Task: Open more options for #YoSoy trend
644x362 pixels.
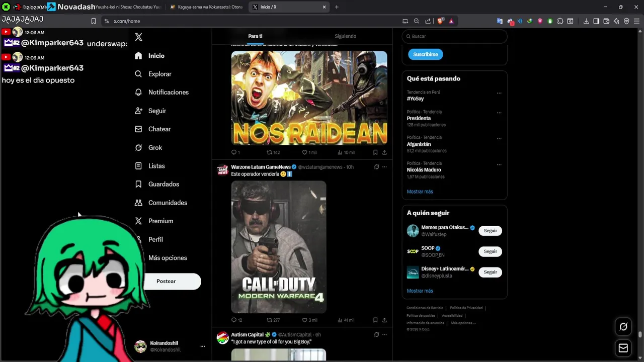Action: [499, 93]
